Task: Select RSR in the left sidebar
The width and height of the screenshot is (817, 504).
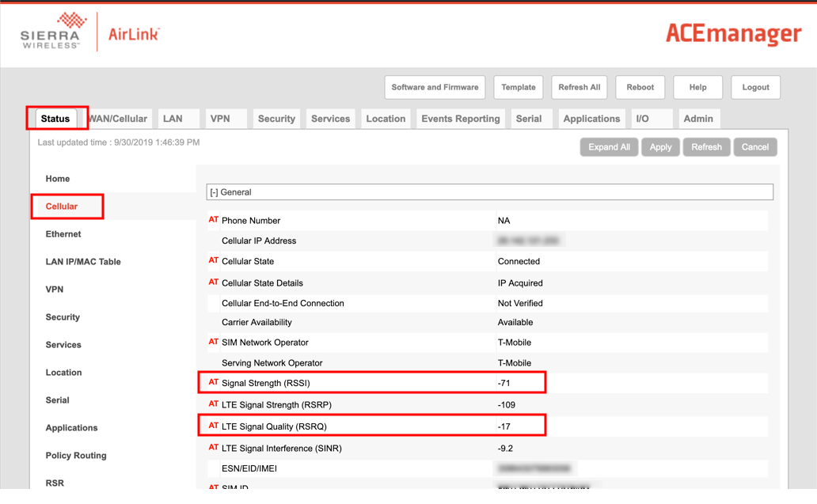Action: (55, 483)
